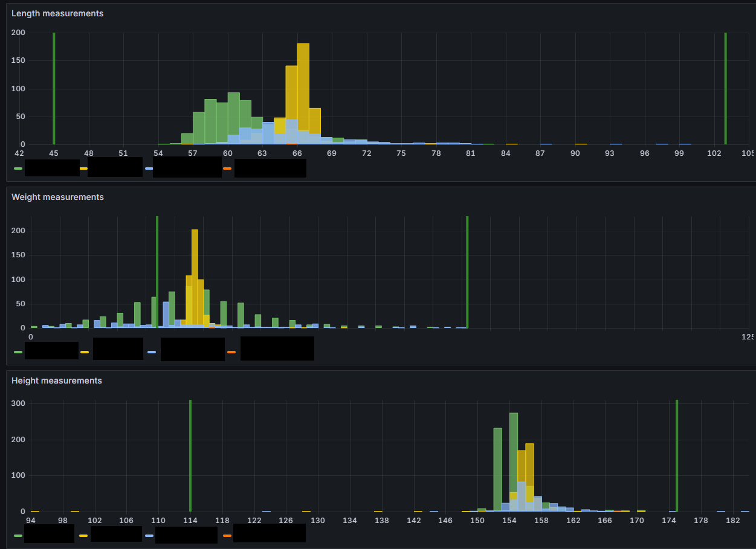Click yellow legend color marker in Weight panel

pos(85,352)
